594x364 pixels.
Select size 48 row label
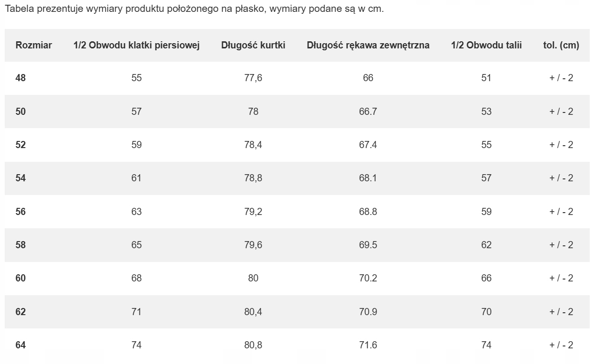coord(21,78)
